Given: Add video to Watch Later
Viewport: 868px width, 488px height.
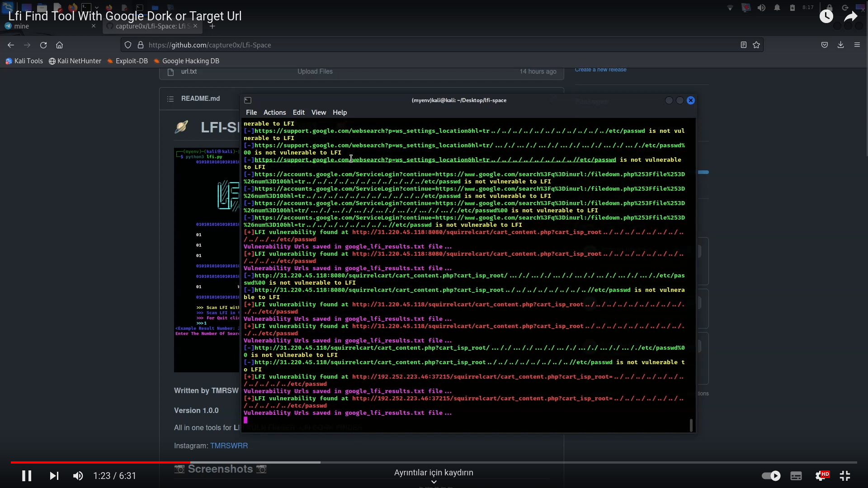Looking at the screenshot, I should coord(826,17).
